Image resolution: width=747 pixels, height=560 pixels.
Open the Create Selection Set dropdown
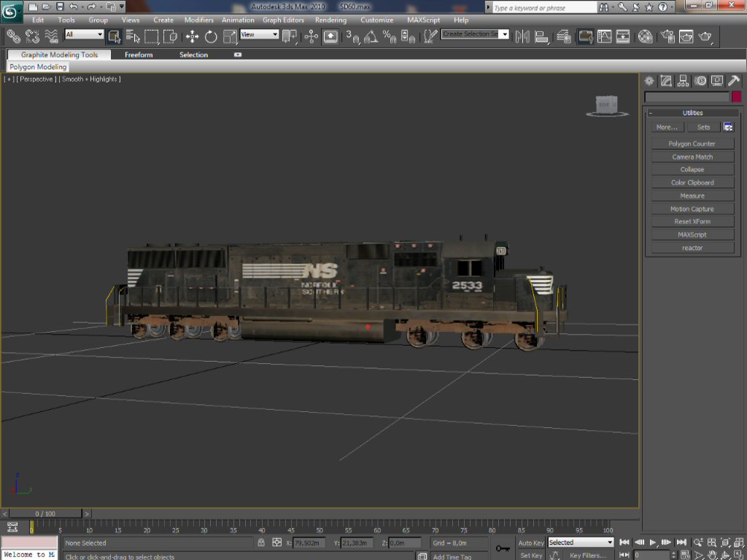point(475,34)
